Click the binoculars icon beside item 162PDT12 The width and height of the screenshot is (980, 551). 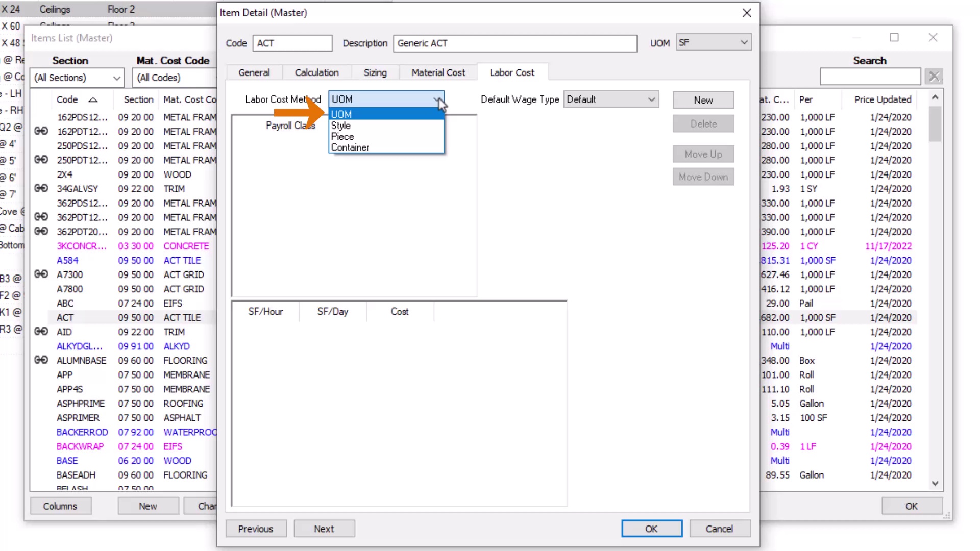point(41,131)
